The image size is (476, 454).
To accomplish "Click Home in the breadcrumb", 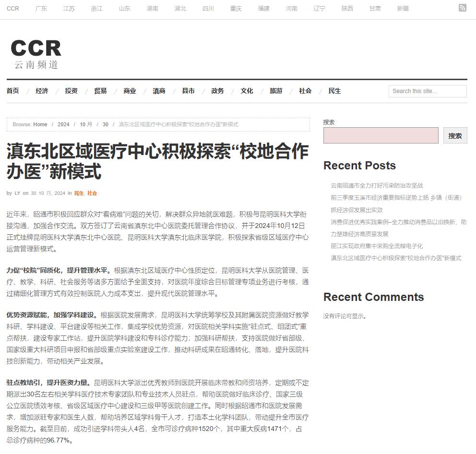I will [x=40, y=124].
